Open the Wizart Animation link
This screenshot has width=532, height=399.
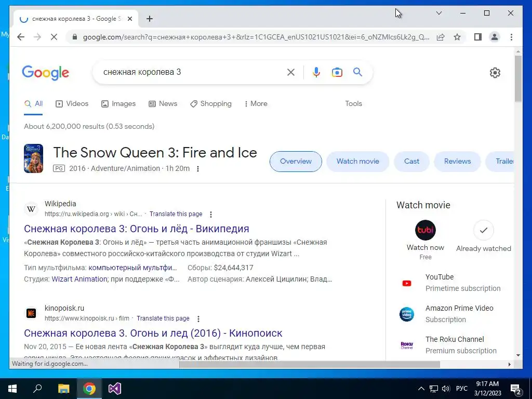point(79,279)
